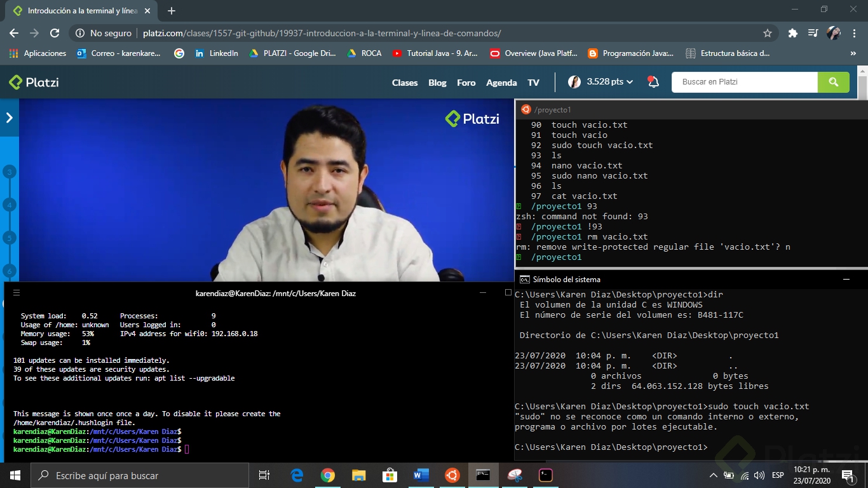Open TV in the Platzi navigation

click(533, 83)
